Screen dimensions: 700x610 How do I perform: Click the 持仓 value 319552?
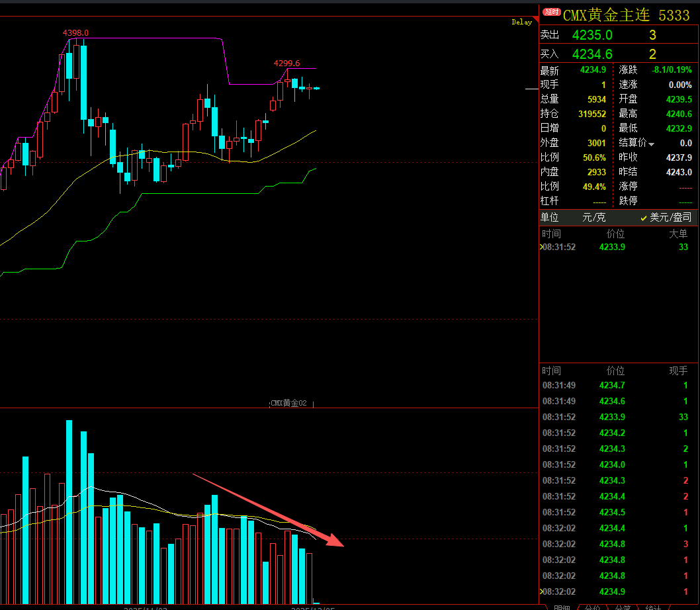point(591,114)
